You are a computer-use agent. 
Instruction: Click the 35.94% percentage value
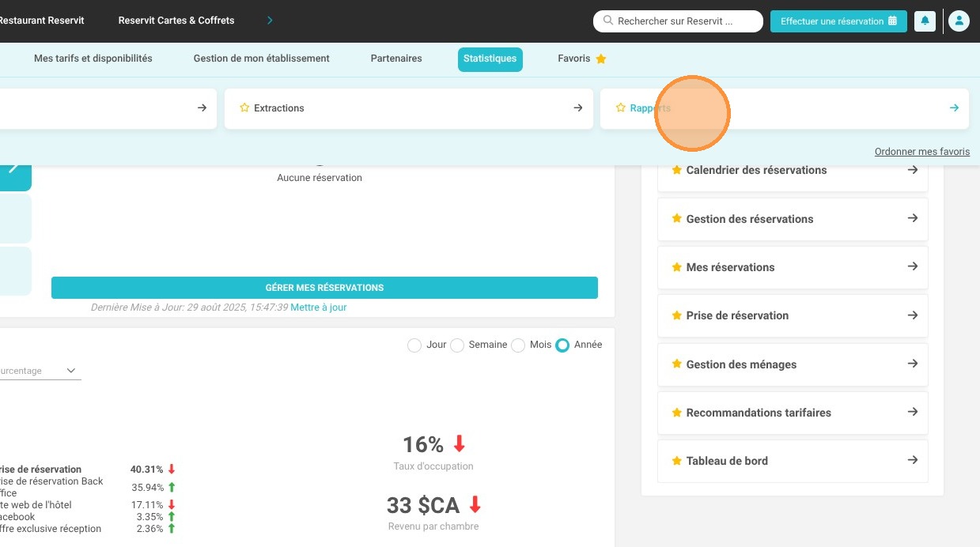tap(147, 488)
